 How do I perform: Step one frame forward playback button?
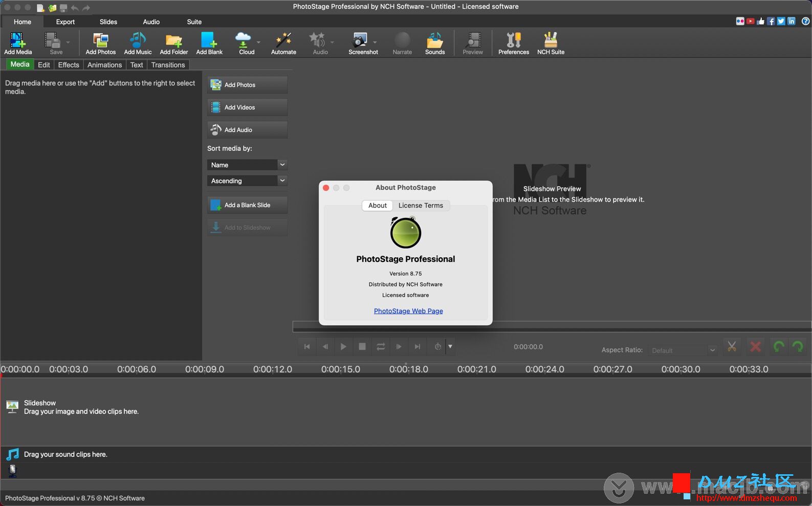(399, 346)
